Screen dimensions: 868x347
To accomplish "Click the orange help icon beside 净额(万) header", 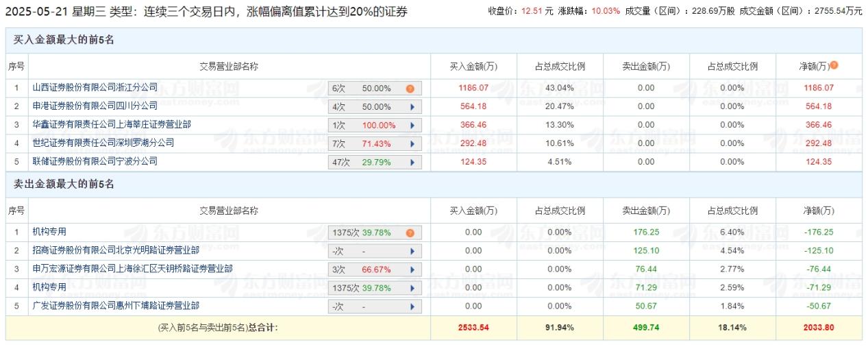I will pos(834,66).
